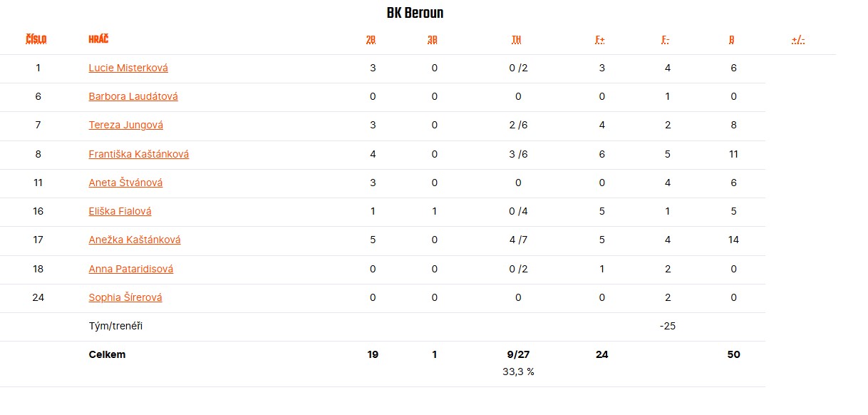Click the B points column header
This screenshot has width=868, height=415.
[x=732, y=40]
